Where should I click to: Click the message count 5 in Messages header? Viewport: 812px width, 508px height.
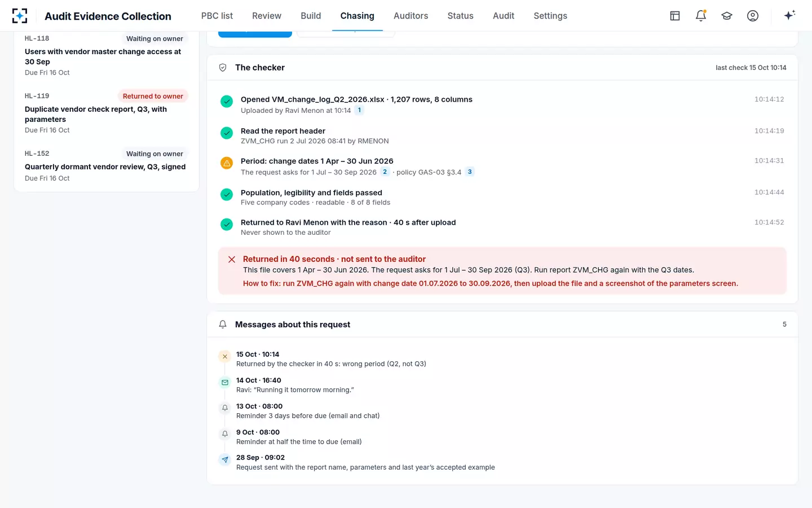point(784,325)
